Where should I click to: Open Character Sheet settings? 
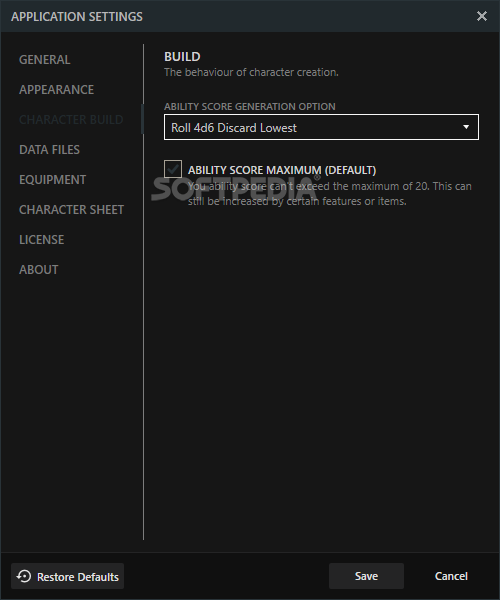pyautogui.click(x=72, y=209)
